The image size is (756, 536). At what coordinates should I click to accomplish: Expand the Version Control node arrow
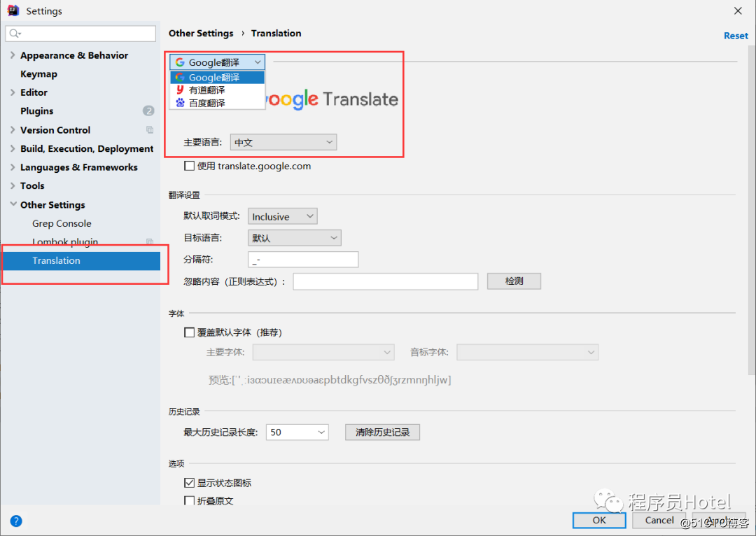(13, 129)
